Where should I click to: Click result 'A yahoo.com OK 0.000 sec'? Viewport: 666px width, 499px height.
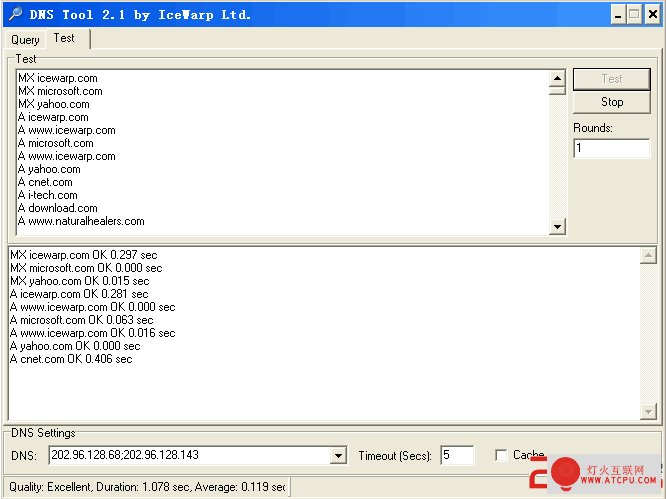point(75,346)
